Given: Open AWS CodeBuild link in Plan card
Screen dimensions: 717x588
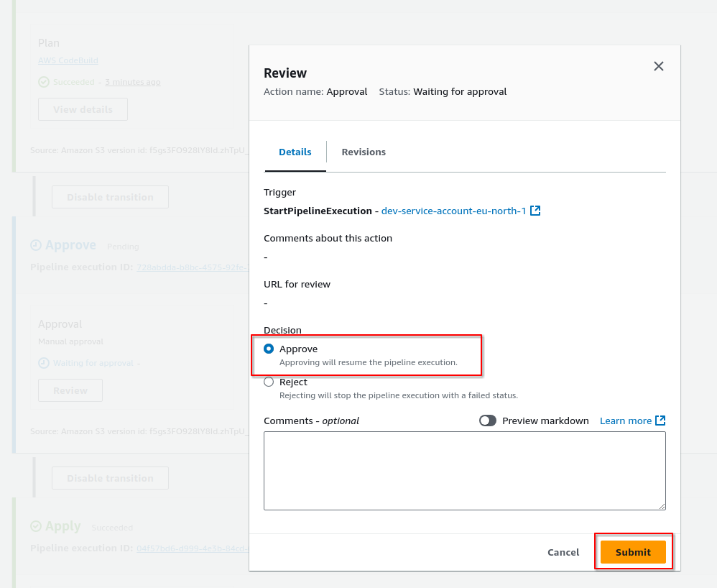Looking at the screenshot, I should click(68, 60).
